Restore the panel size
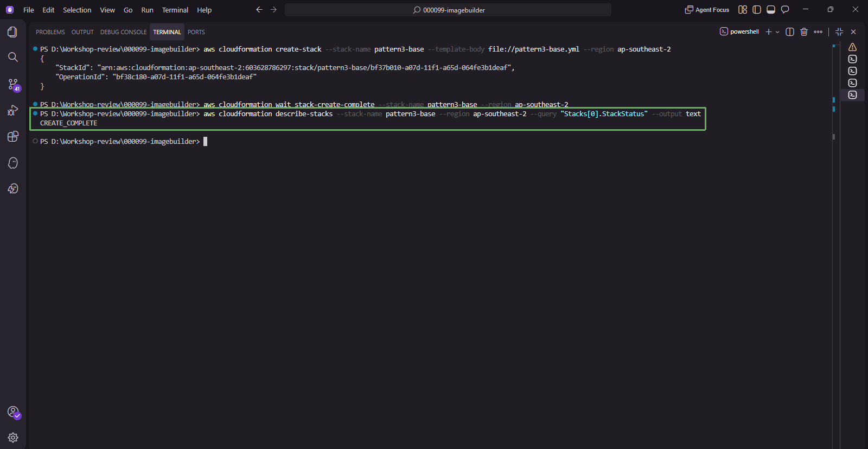This screenshot has height=449, width=868. pyautogui.click(x=839, y=32)
